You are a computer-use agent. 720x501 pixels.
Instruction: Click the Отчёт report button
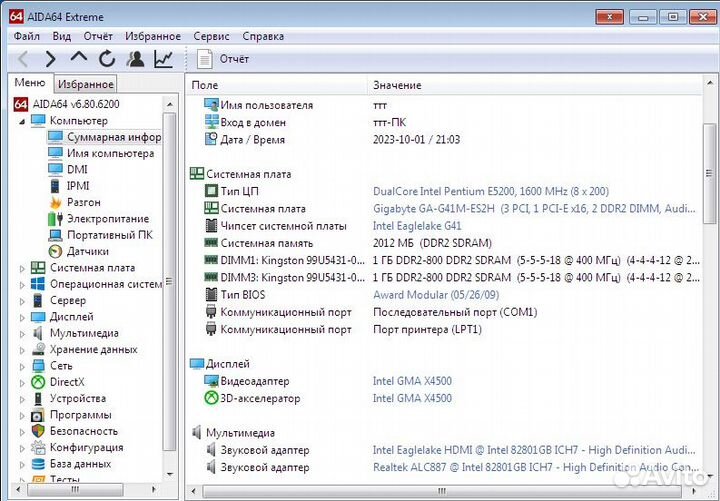[x=225, y=59]
